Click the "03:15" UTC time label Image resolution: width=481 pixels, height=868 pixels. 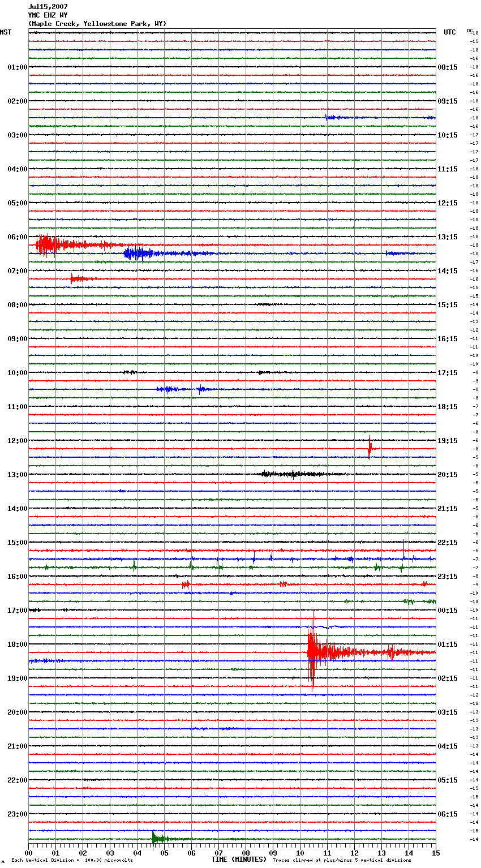448,712
